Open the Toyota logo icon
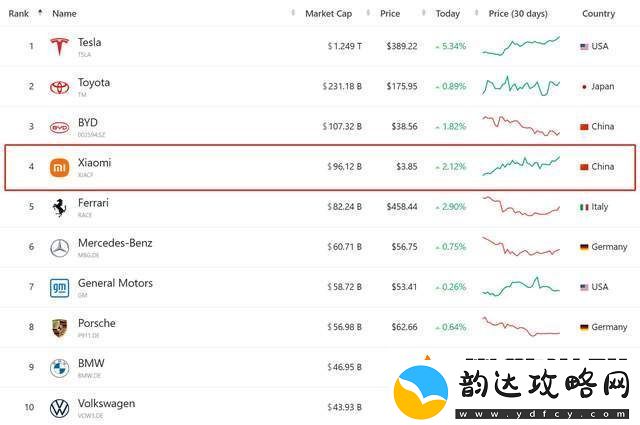Viewport: 640px width, 425px height. [60, 87]
